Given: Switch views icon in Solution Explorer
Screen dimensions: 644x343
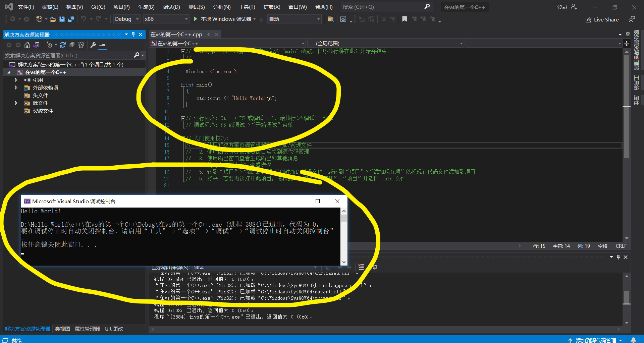Looking at the screenshot, I should 37,45.
